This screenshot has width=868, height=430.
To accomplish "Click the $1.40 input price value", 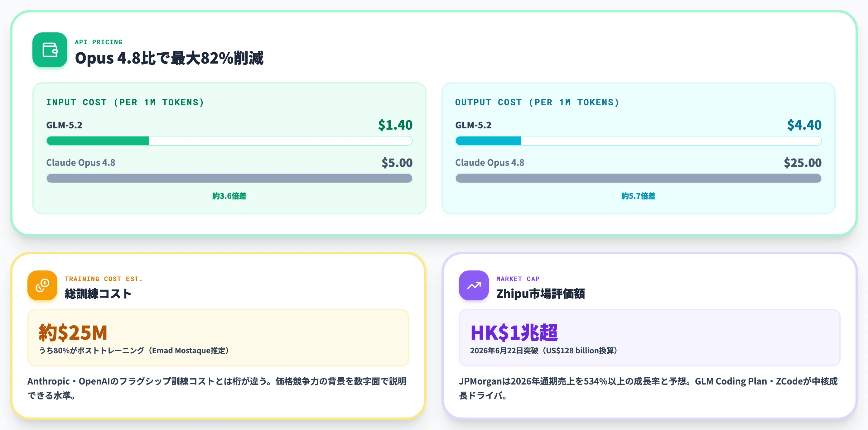I will [x=395, y=125].
